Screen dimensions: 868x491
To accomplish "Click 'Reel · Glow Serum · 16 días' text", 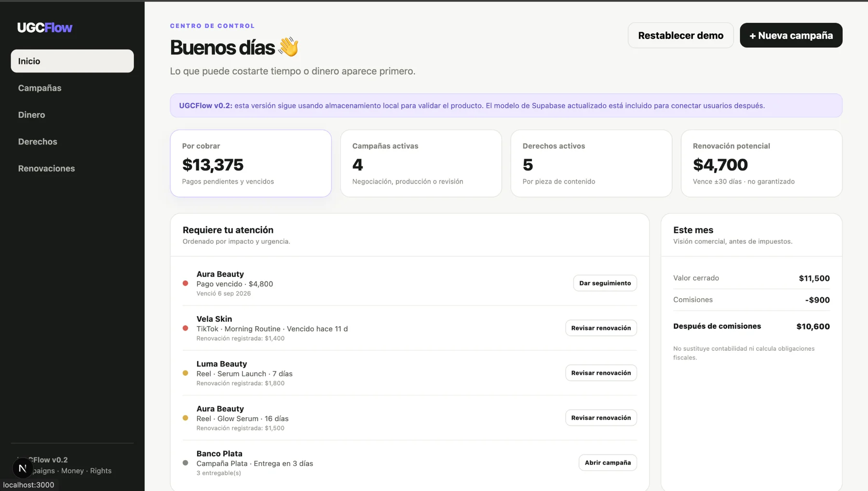I will (242, 418).
